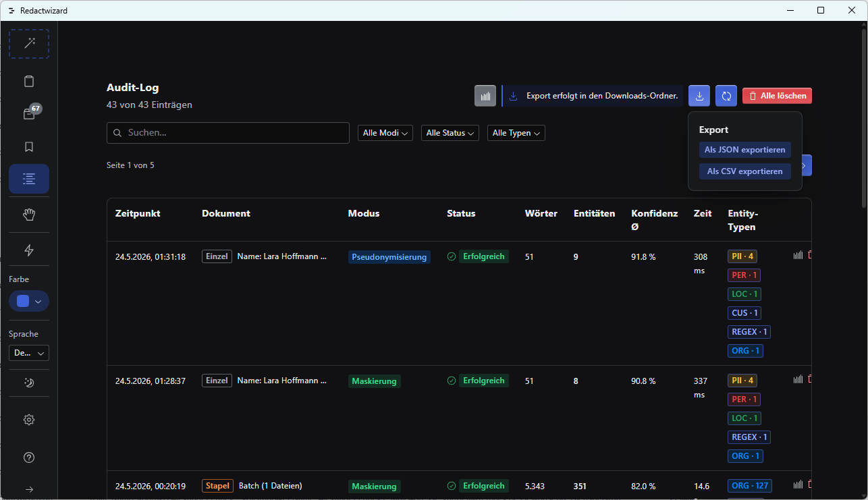Open the magic wand redaction tool
The image size is (868, 500).
tap(29, 44)
